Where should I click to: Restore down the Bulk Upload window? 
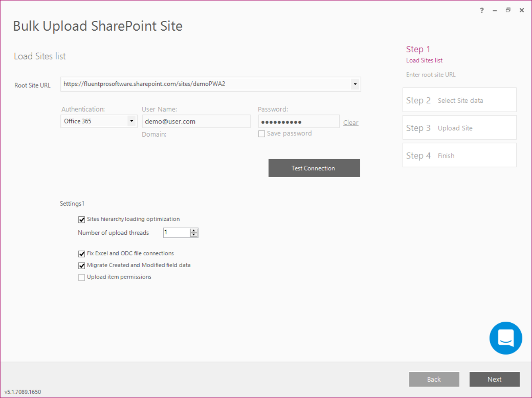(x=508, y=10)
